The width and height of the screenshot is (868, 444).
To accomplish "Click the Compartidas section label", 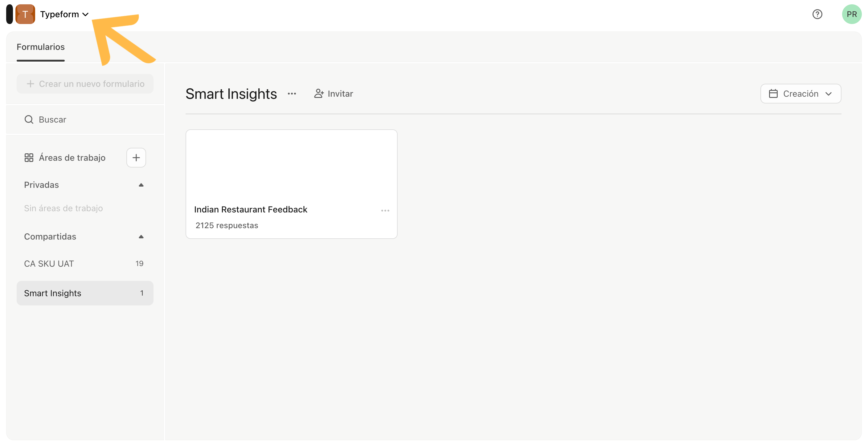I will 50,237.
